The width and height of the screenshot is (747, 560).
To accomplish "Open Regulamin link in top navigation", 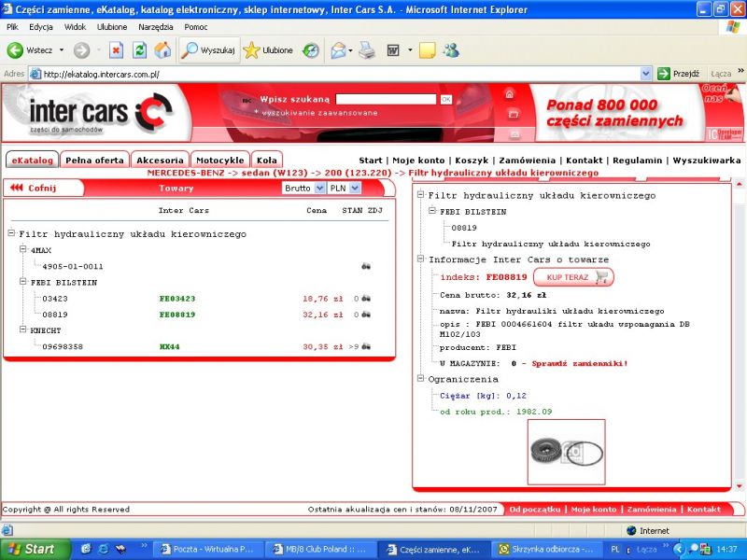I will [x=637, y=161].
